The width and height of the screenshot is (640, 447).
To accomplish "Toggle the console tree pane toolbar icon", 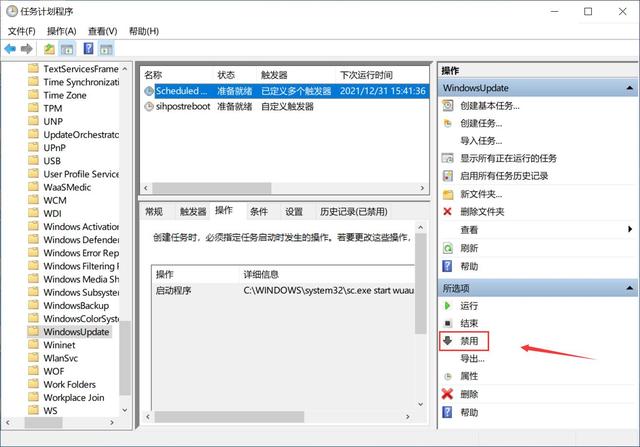I will (67, 49).
